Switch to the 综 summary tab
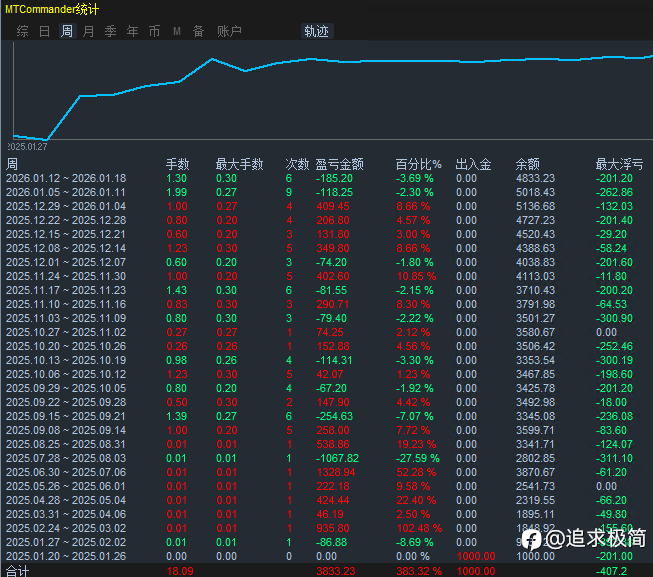The width and height of the screenshot is (653, 577). click(23, 31)
